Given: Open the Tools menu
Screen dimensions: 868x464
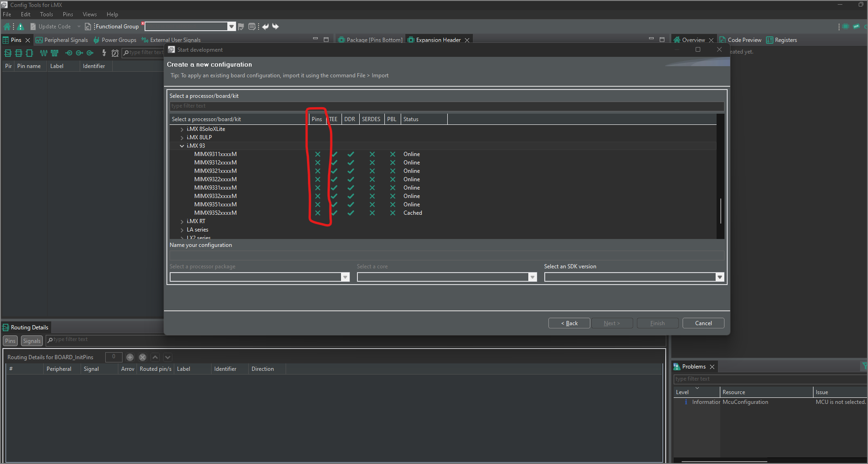Looking at the screenshot, I should pyautogui.click(x=46, y=14).
